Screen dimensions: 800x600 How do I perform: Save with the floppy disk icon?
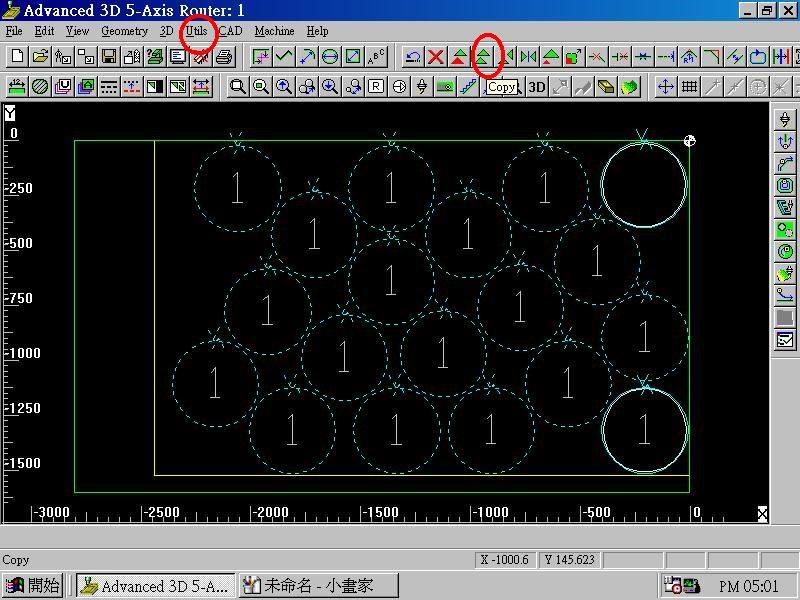pos(109,56)
